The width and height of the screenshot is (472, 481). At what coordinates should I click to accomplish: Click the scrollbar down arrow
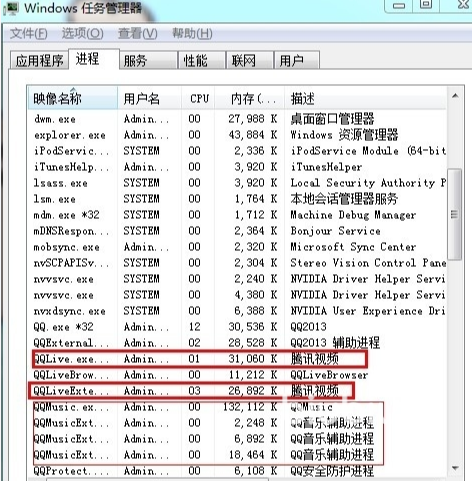click(x=455, y=468)
